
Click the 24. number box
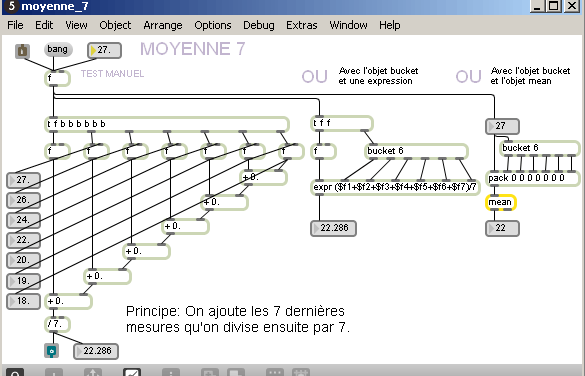coord(23,220)
